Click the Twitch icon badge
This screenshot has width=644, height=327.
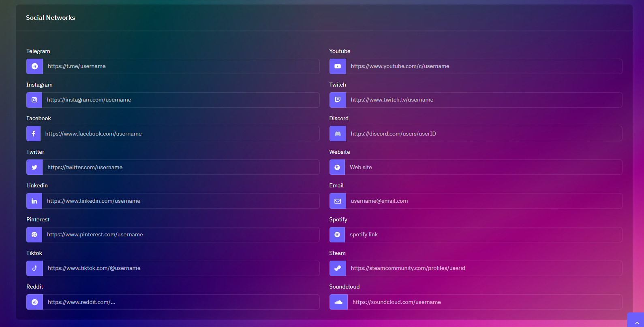(338, 100)
